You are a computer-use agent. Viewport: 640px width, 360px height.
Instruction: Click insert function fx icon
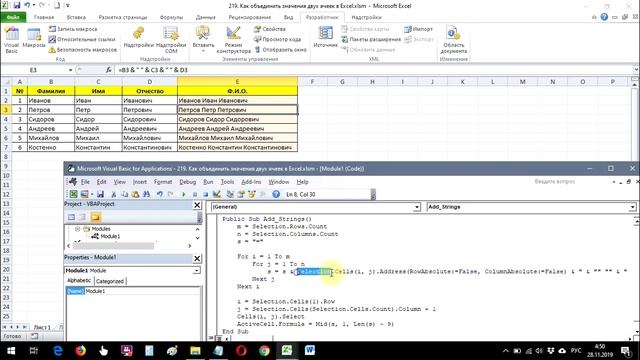click(108, 70)
